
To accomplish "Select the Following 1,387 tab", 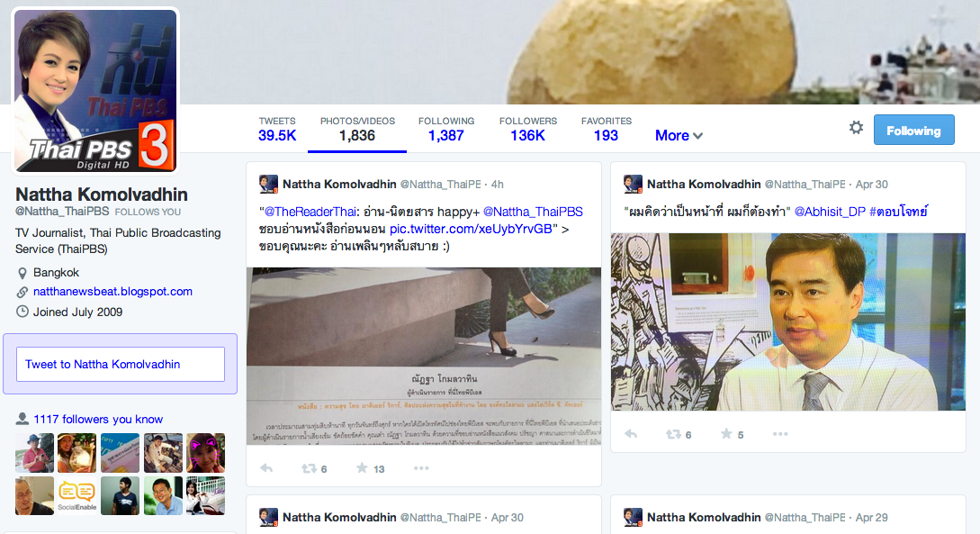I will click(x=446, y=129).
